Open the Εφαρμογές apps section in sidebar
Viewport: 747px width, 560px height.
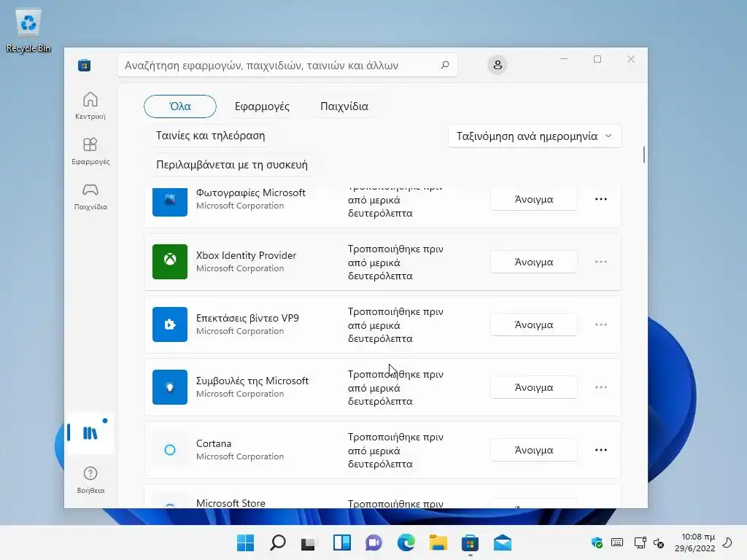pos(90,151)
